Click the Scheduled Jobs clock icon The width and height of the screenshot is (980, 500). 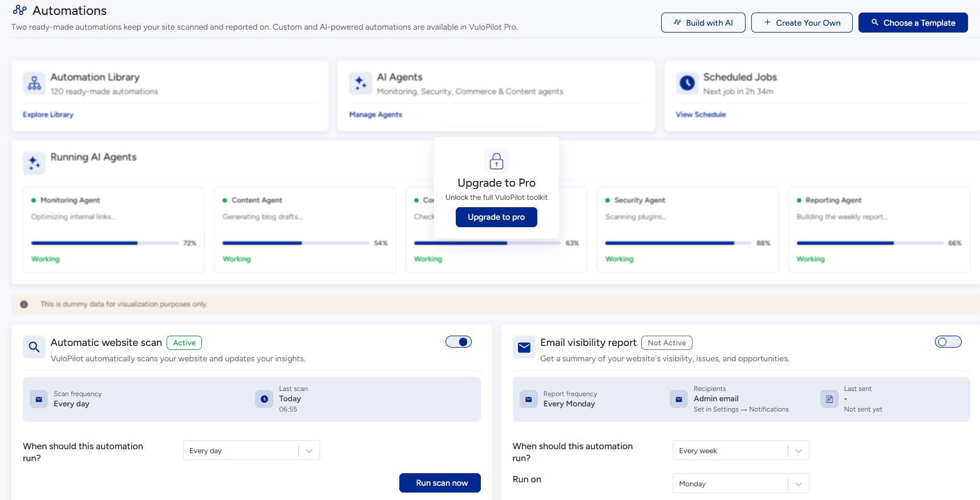tap(687, 83)
